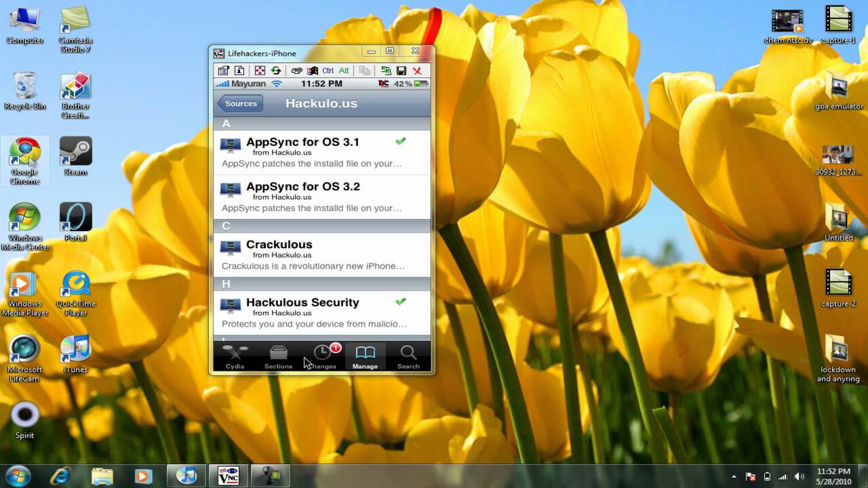The width and height of the screenshot is (868, 488).
Task: Open VNC connection options toolbar icon
Action: 223,70
